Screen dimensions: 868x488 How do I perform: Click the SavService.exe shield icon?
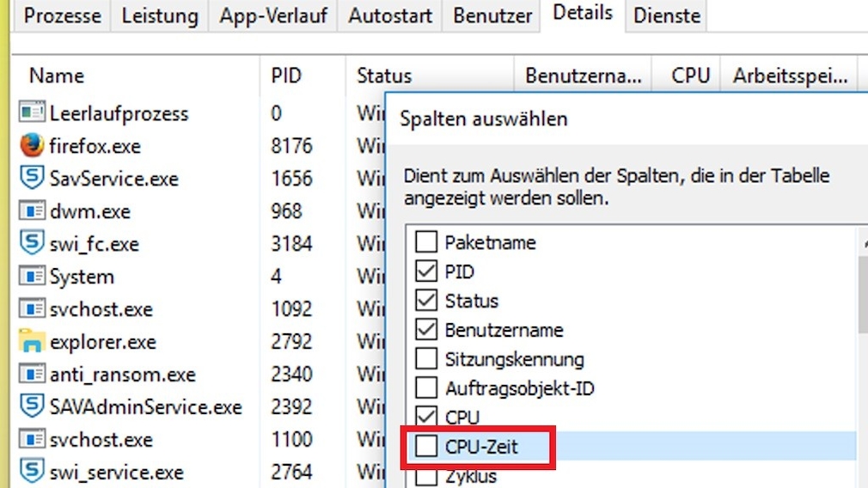[32, 178]
